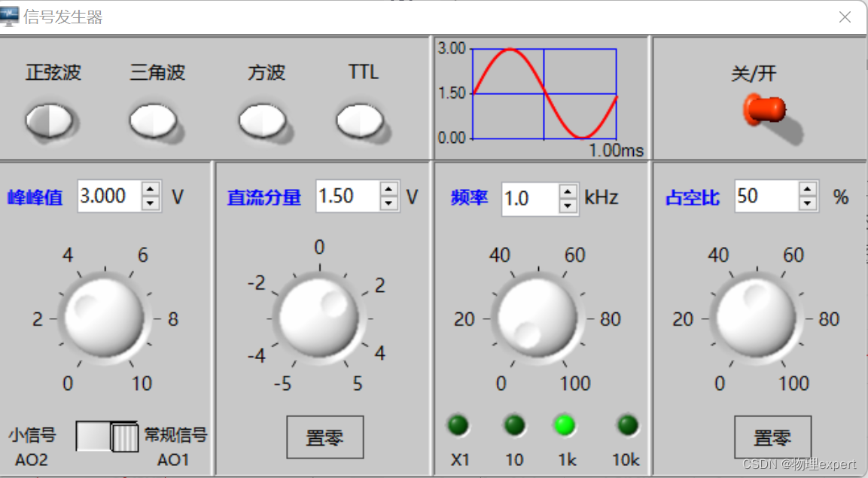This screenshot has width=868, height=478.
Task: Click the 置零 button under 直流分量 knob
Action: 325,437
